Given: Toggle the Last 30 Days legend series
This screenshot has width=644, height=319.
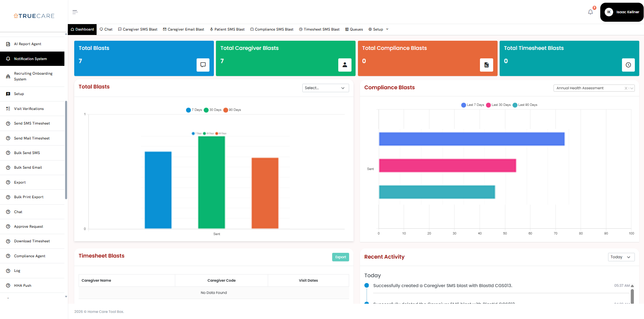Looking at the screenshot, I should (x=498, y=105).
